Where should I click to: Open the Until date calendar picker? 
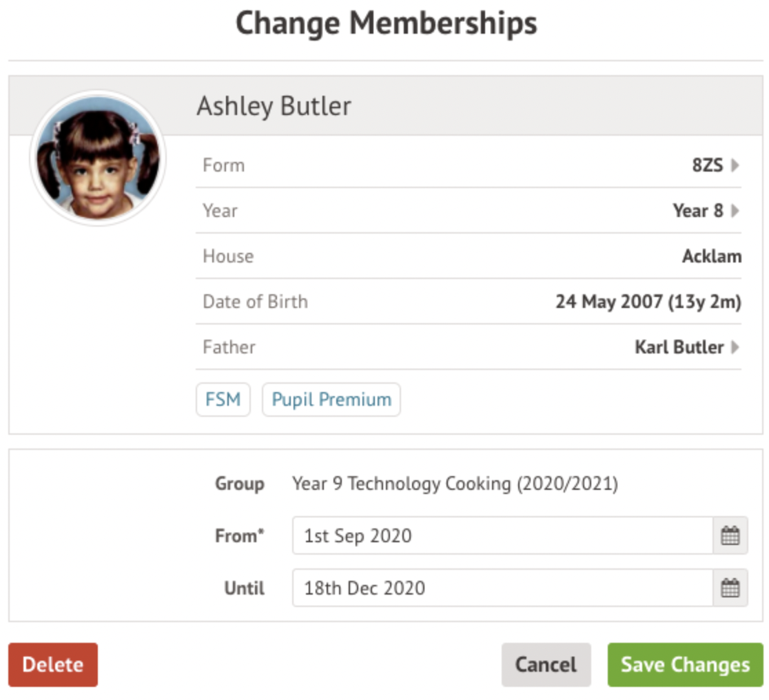point(730,588)
